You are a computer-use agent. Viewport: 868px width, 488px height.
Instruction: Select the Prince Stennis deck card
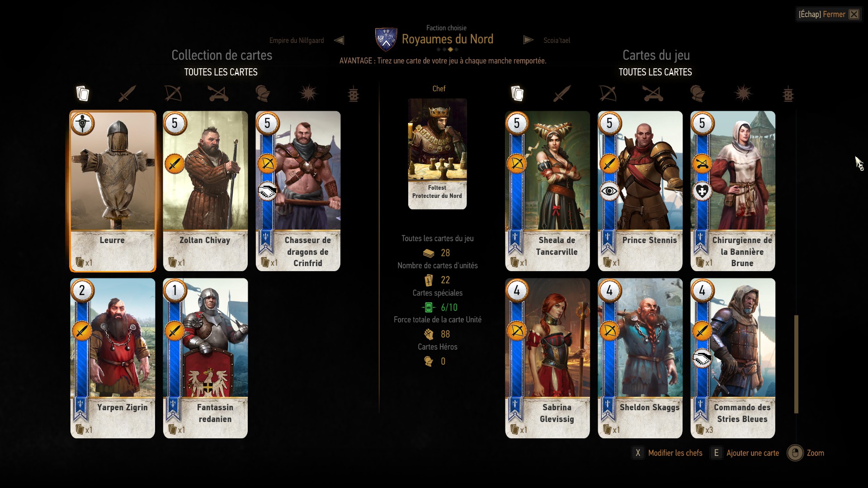[x=640, y=191]
